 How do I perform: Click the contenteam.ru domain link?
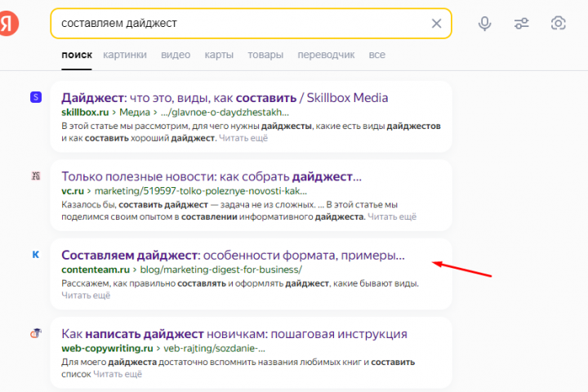[x=96, y=269]
